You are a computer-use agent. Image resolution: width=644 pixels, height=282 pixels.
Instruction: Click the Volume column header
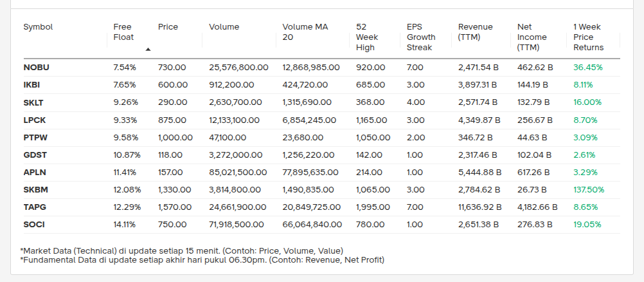click(x=224, y=27)
